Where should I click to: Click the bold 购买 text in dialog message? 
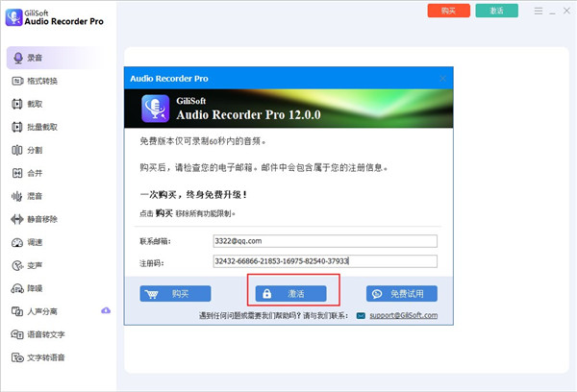click(x=163, y=213)
